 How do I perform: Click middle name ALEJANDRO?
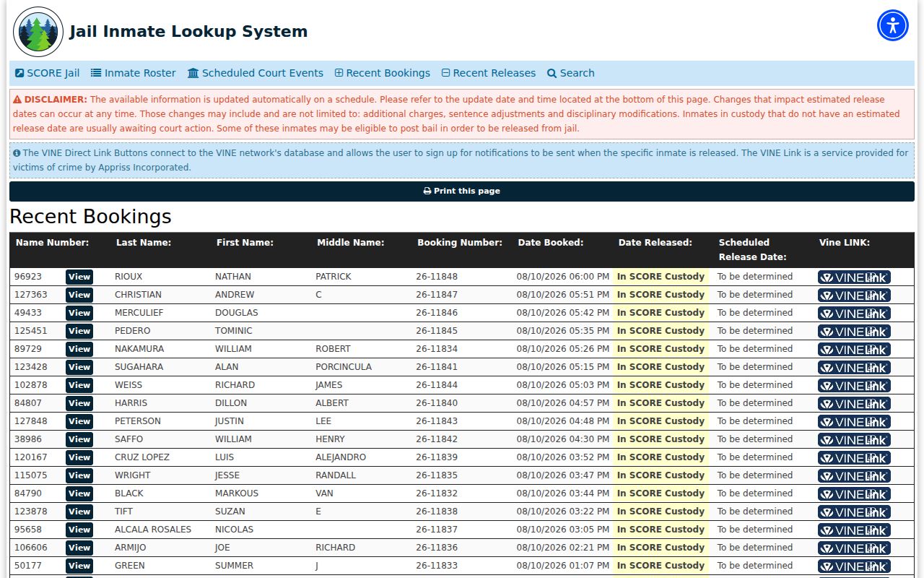tap(341, 457)
